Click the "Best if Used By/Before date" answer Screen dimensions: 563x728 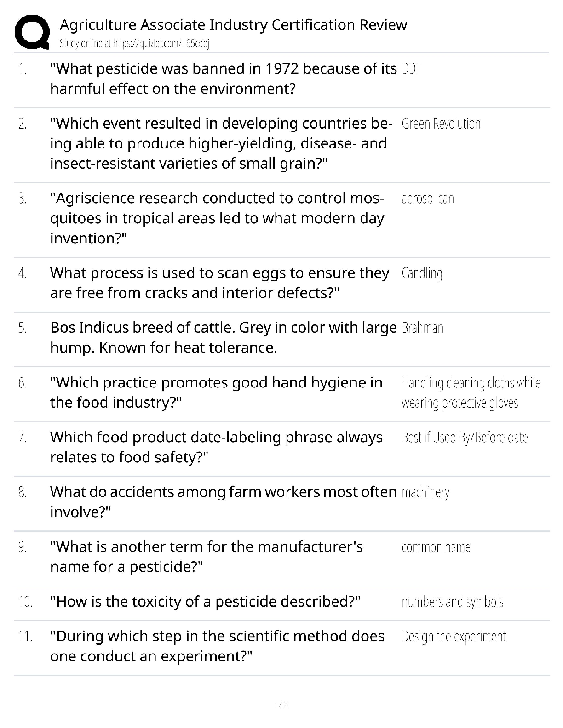click(x=465, y=438)
